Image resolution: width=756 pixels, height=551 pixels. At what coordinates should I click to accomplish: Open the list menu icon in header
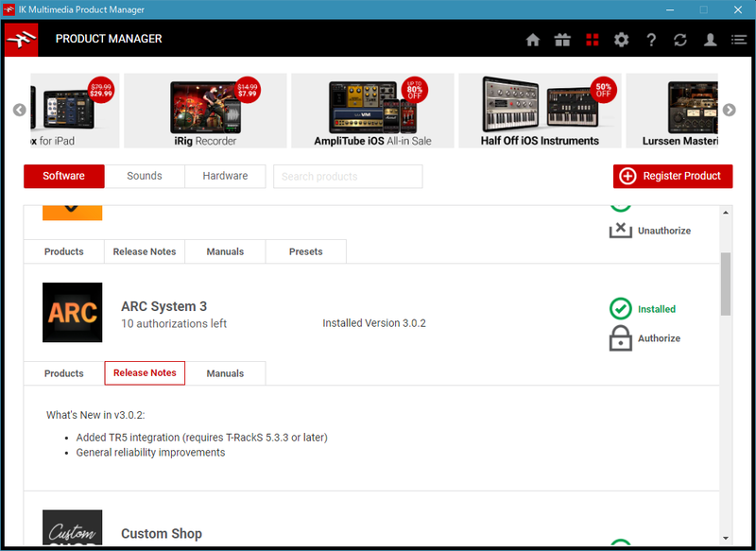739,40
